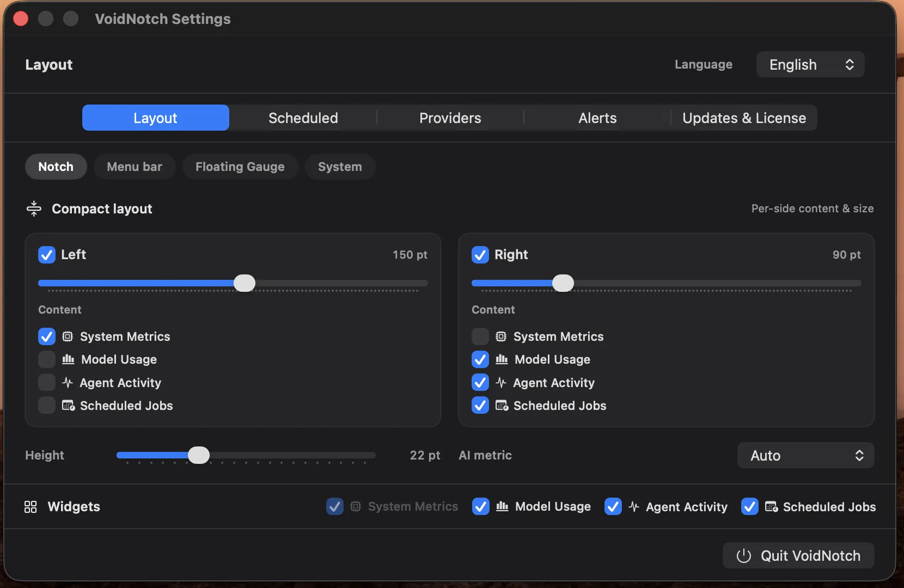Screen dimensions: 904x588
Task: Uncheck Scheduled Jobs in Right content
Action: tap(480, 406)
